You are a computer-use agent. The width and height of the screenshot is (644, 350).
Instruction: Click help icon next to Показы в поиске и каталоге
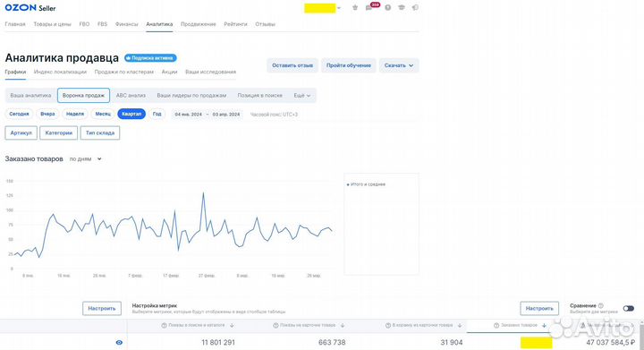pos(165,325)
